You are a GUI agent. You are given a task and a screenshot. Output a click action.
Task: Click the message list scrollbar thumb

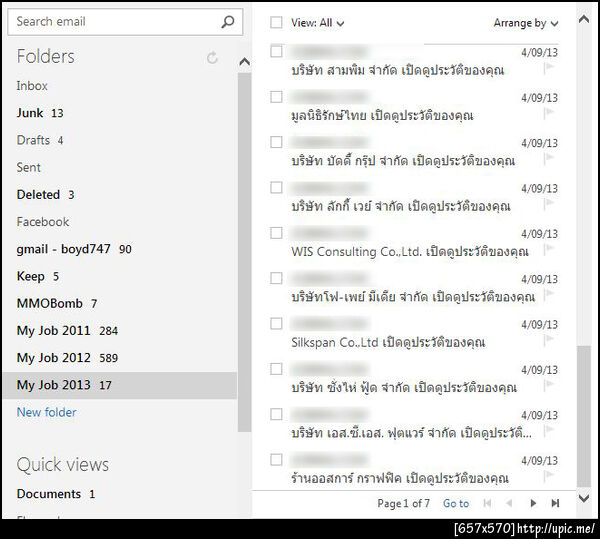(x=584, y=416)
